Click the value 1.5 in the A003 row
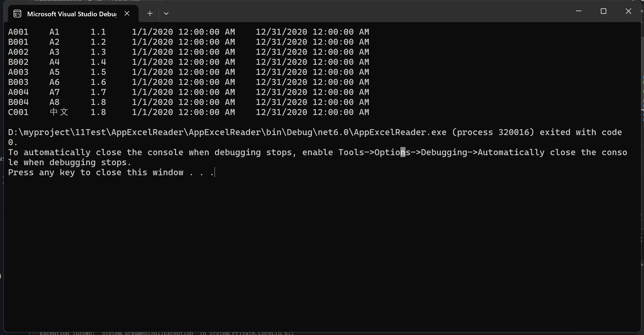The height and width of the screenshot is (335, 644). pos(98,72)
